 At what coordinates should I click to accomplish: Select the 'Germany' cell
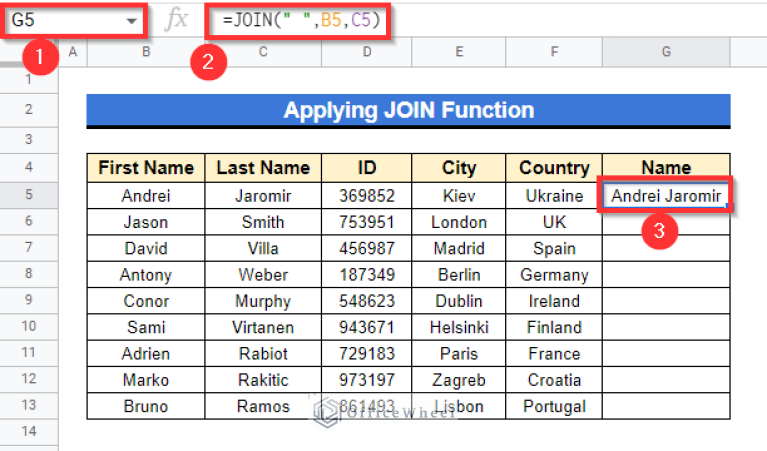click(554, 275)
